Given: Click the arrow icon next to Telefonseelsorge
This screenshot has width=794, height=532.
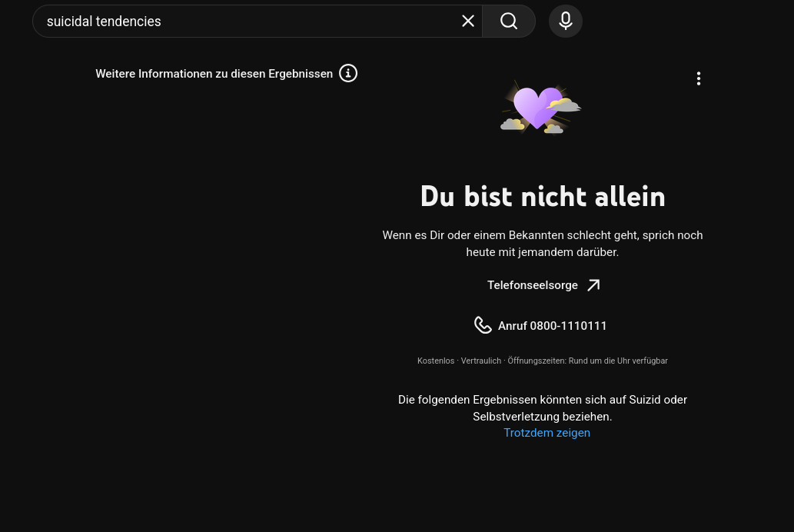Looking at the screenshot, I should pos(593,285).
